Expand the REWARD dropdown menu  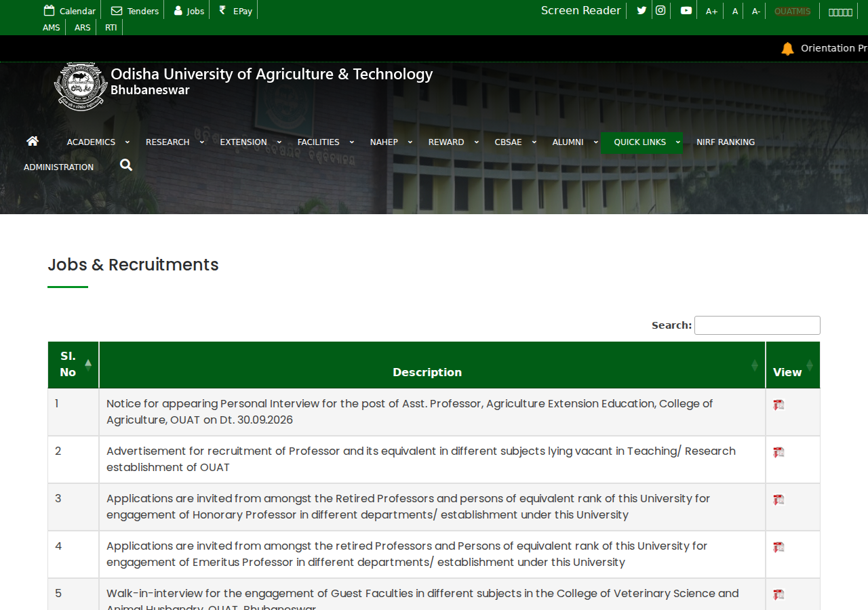tap(452, 142)
